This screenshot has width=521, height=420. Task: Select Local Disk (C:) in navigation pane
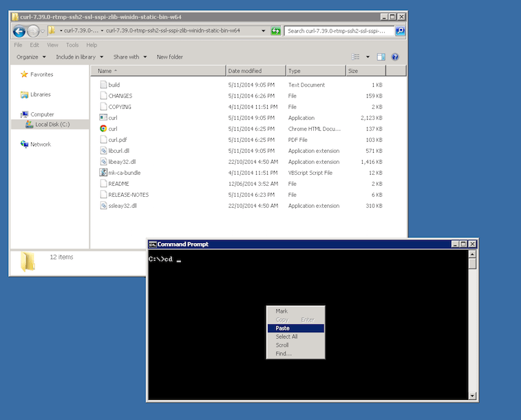coord(52,125)
